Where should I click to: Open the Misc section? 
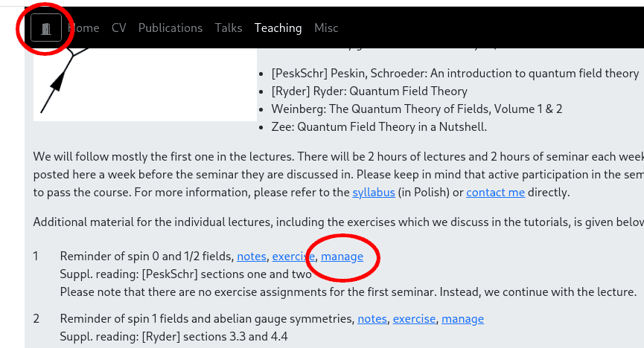click(x=326, y=28)
